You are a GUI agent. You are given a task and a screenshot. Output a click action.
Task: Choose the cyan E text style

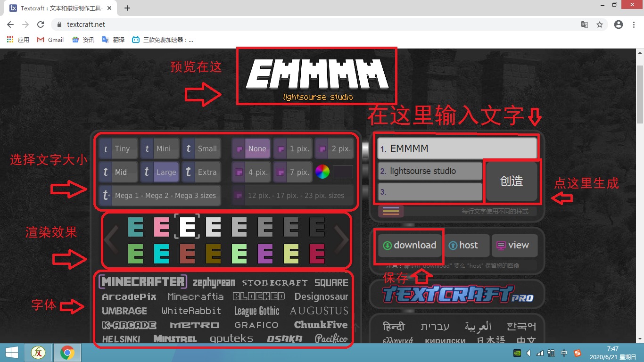(x=161, y=254)
